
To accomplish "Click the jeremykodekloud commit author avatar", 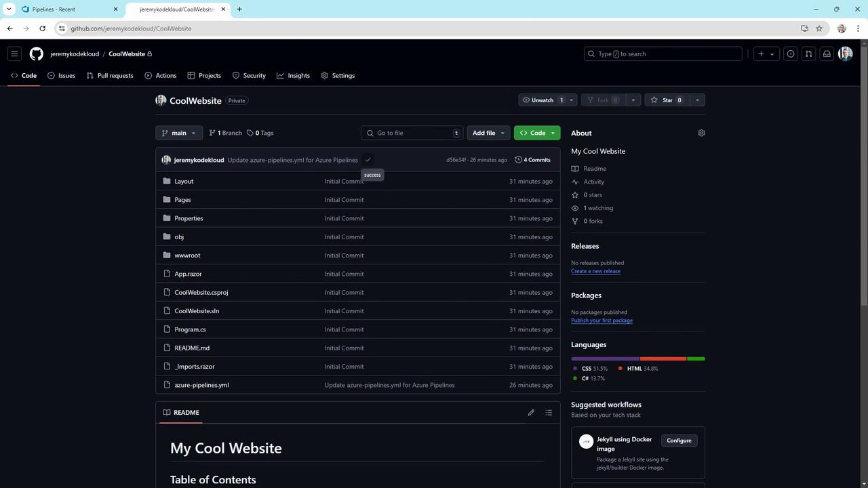I will click(x=166, y=160).
